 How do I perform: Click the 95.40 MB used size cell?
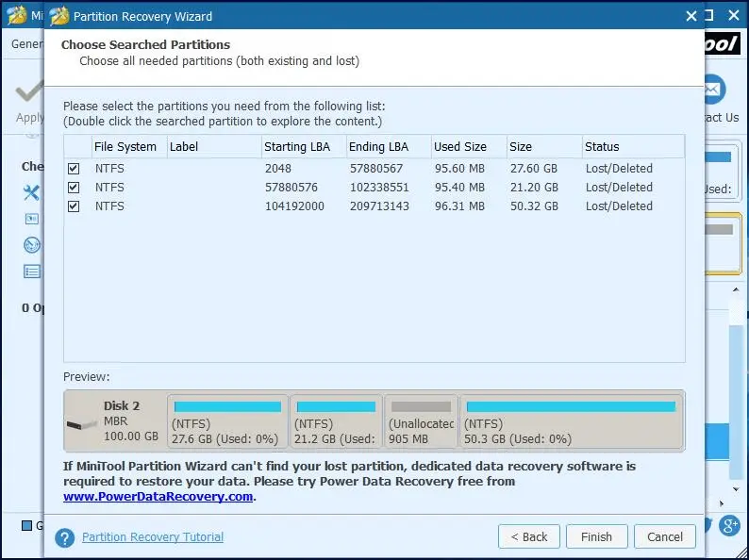pos(459,188)
